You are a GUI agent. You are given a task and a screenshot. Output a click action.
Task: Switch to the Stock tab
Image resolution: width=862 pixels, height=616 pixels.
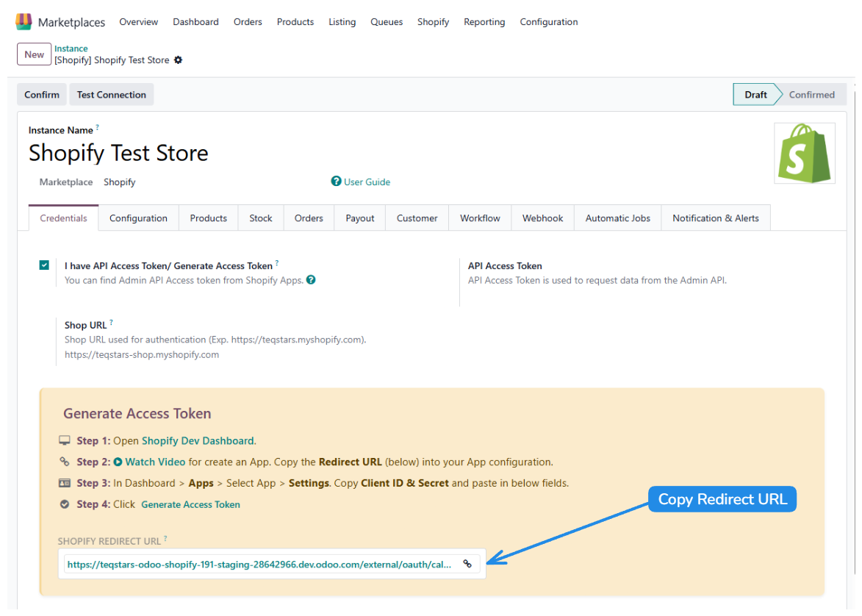click(x=261, y=218)
